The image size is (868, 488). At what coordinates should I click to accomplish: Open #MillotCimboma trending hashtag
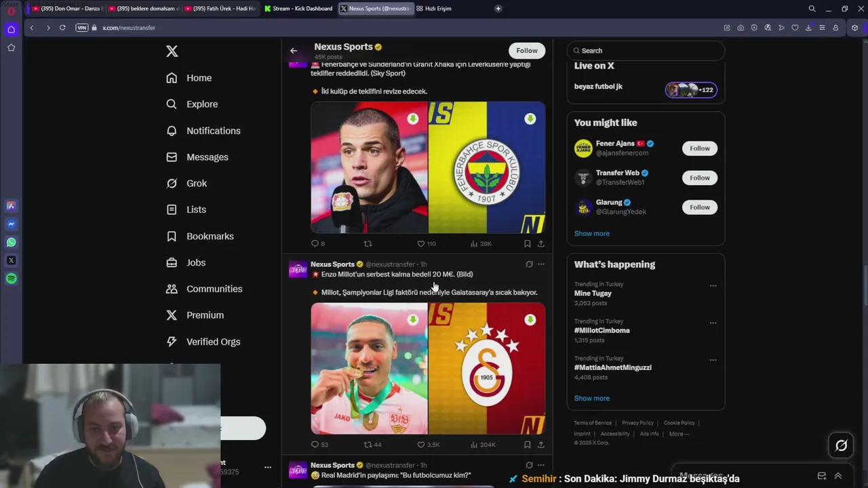point(602,331)
